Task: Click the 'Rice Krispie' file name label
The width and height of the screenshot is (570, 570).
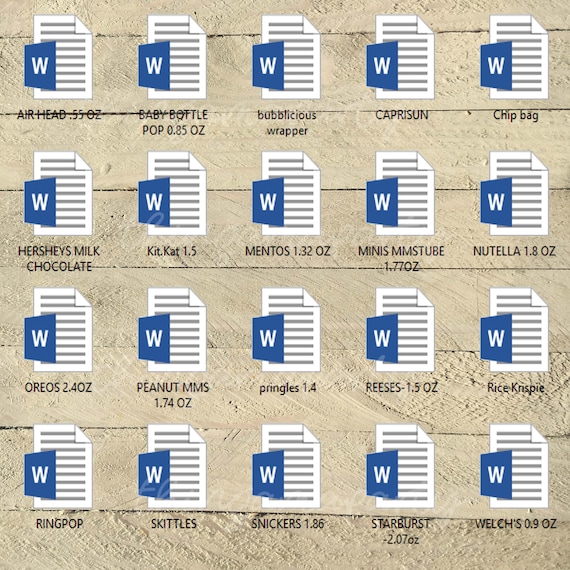Action: (516, 388)
